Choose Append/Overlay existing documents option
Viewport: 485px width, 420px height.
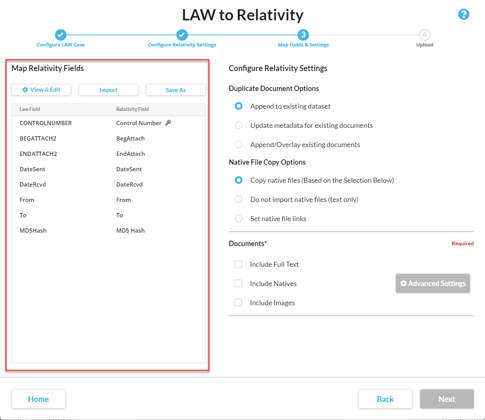239,144
